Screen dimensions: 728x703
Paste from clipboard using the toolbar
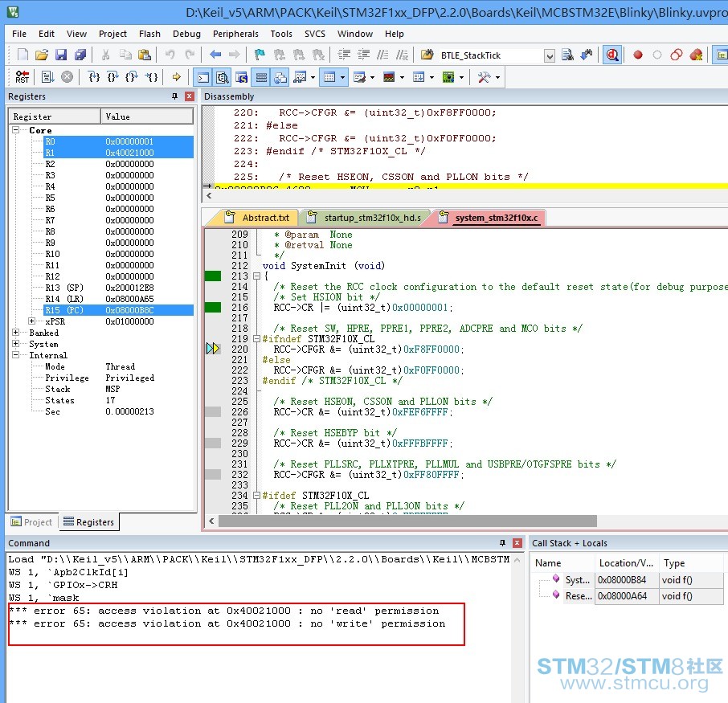(x=145, y=55)
